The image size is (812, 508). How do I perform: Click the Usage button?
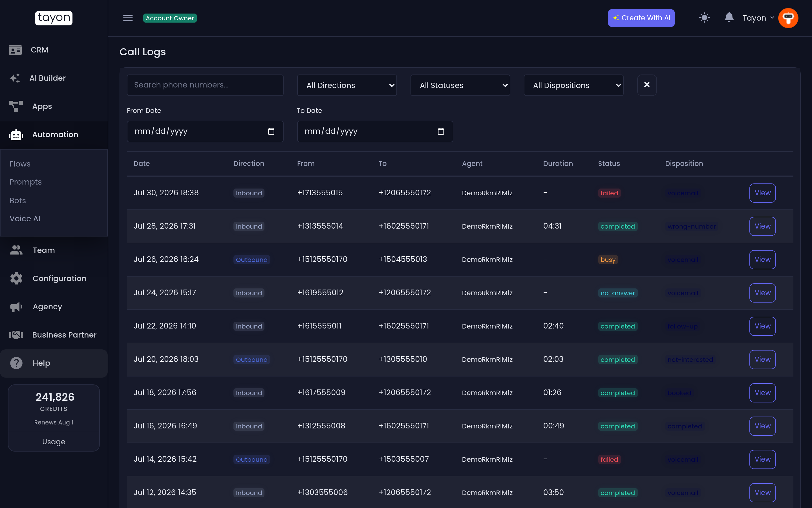[54, 441]
